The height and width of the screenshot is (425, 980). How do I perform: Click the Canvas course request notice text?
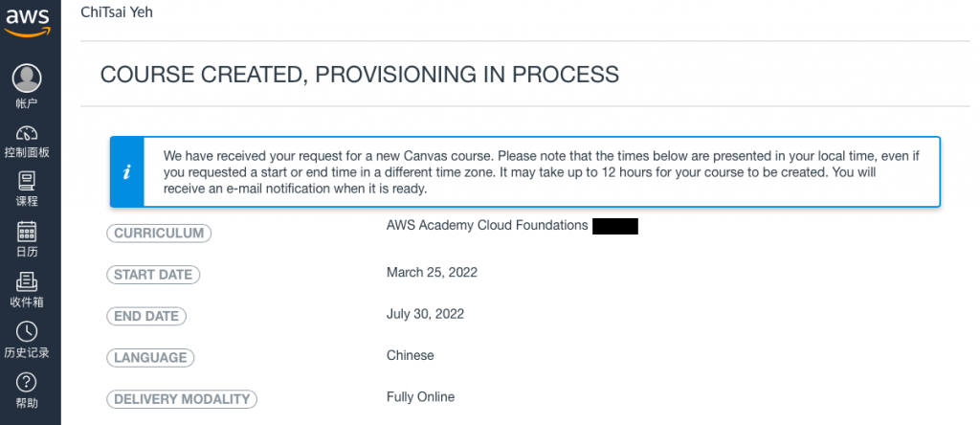(x=536, y=171)
